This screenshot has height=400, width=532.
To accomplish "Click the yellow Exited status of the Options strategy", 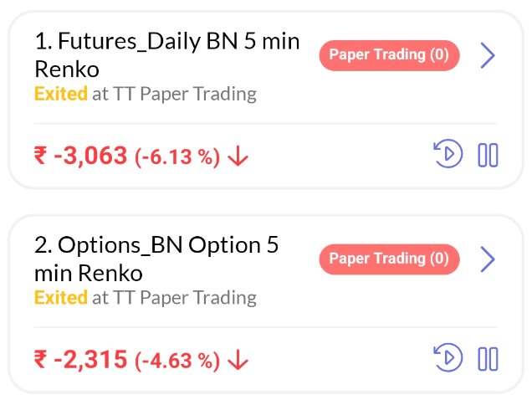I will [x=61, y=297].
